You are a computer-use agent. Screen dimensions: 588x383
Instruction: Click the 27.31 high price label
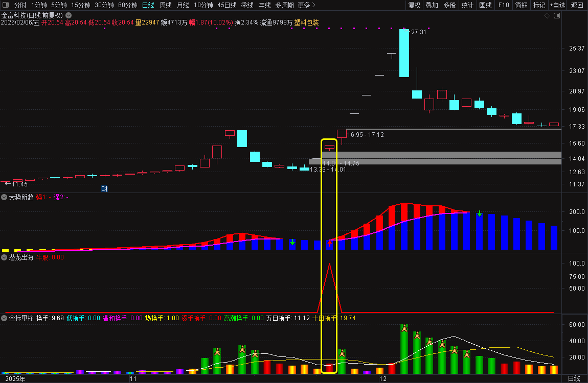click(418, 32)
